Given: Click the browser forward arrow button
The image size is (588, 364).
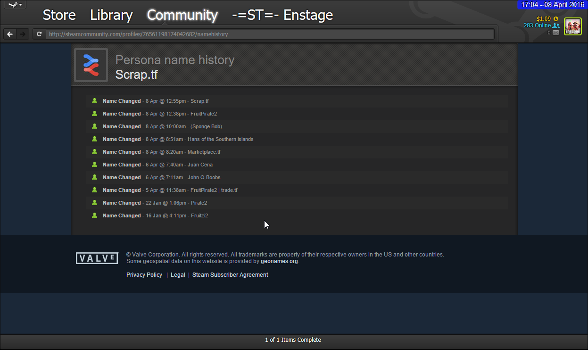Looking at the screenshot, I should (23, 34).
